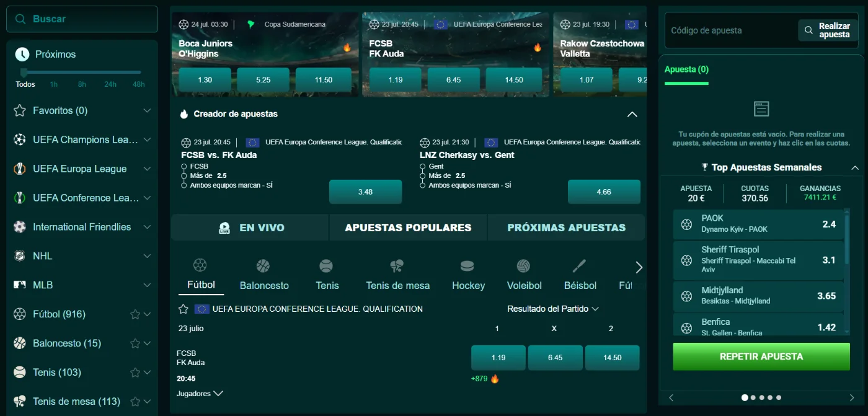Go to next Top Apuestas slide arrow
Screen dimensions: 868x416
coord(852,397)
